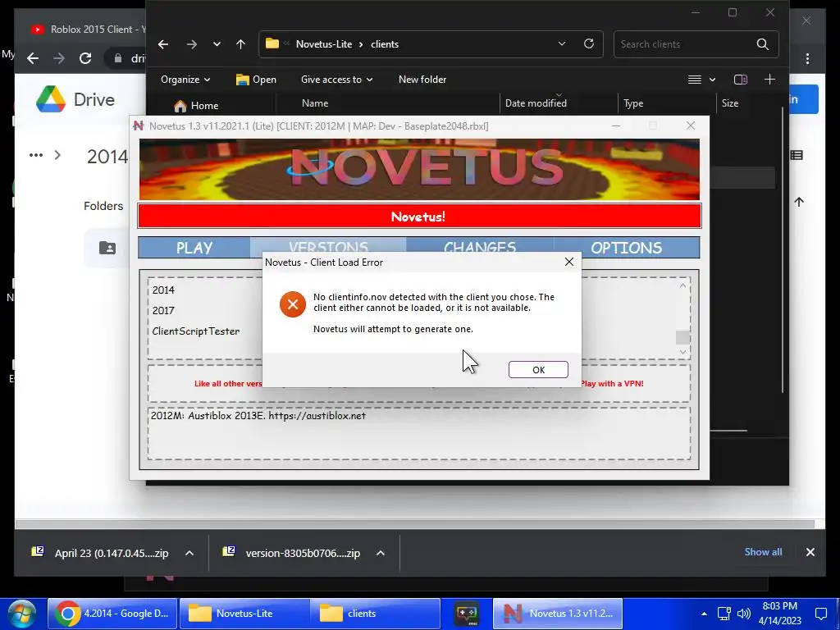Select client 2014 in the Novetus list

click(163, 290)
